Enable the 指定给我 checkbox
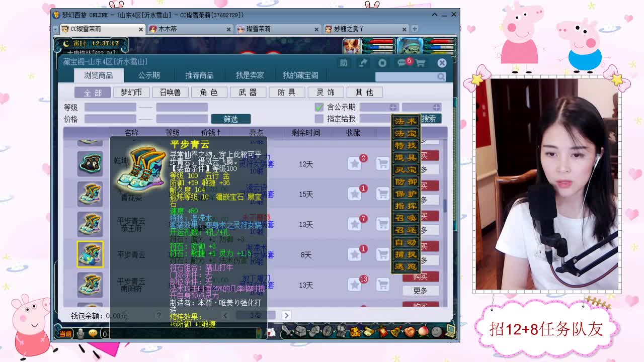 point(319,119)
